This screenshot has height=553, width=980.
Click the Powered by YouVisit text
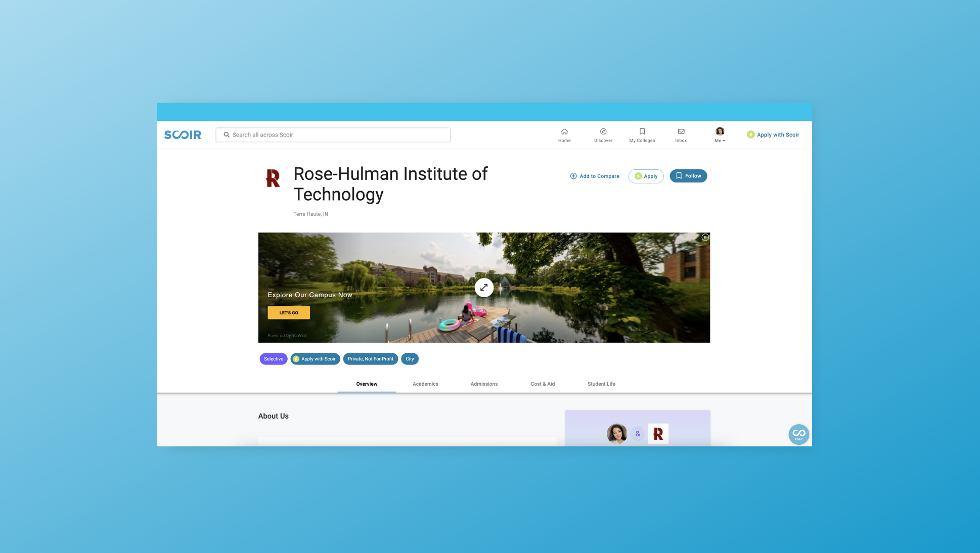click(287, 336)
